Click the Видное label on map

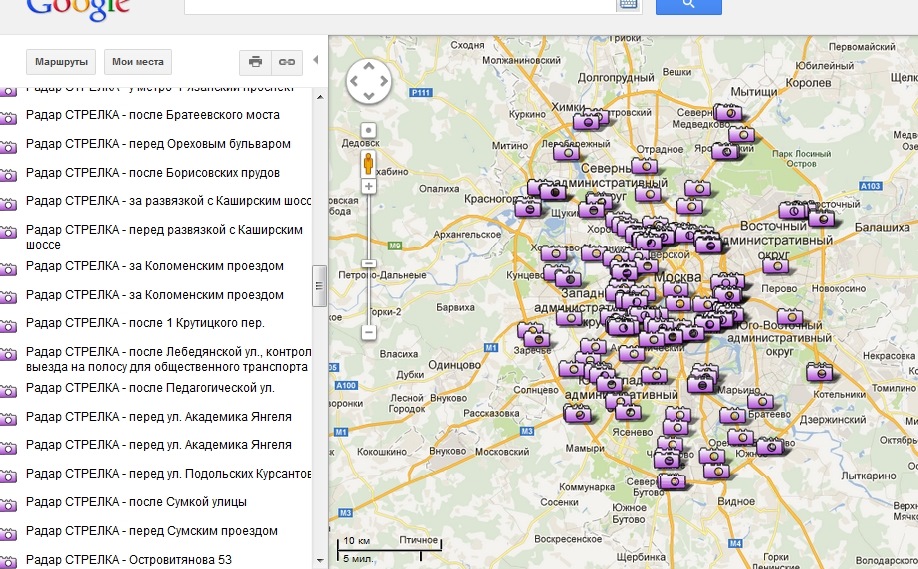pyautogui.click(x=736, y=501)
